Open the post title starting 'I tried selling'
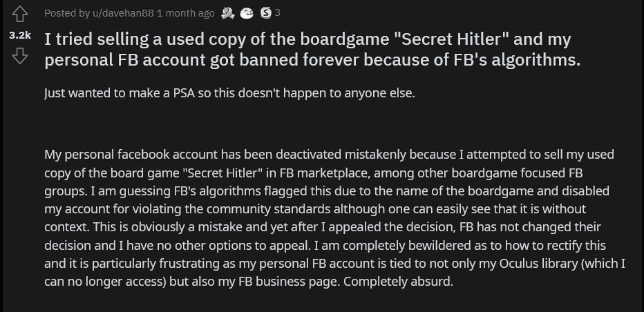This screenshot has height=312, width=644. point(312,49)
